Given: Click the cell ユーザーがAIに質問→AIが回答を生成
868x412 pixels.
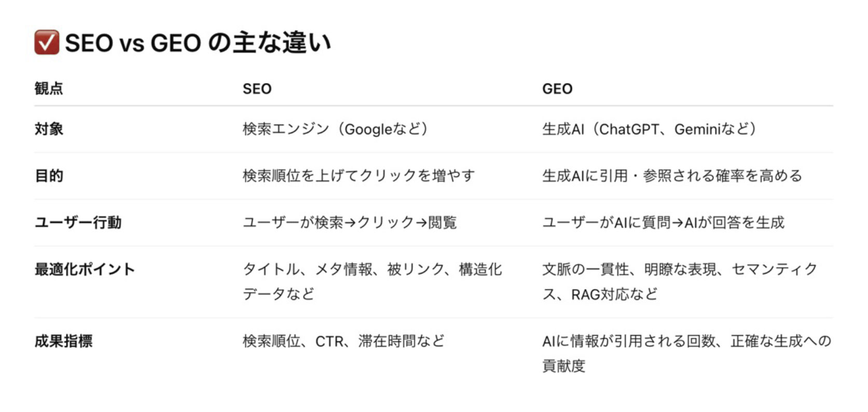Looking at the screenshot, I should (x=663, y=222).
